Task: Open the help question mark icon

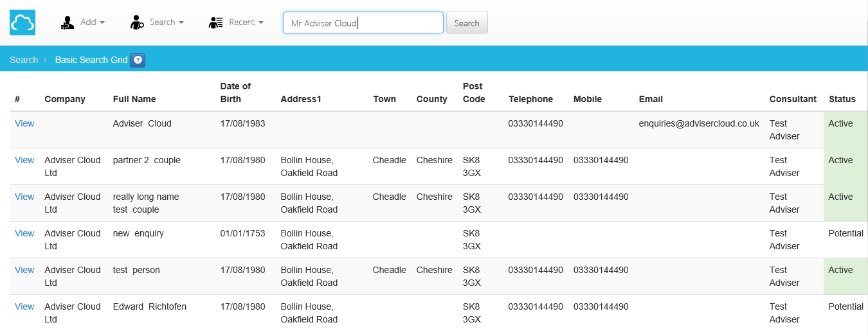Action: [x=138, y=60]
